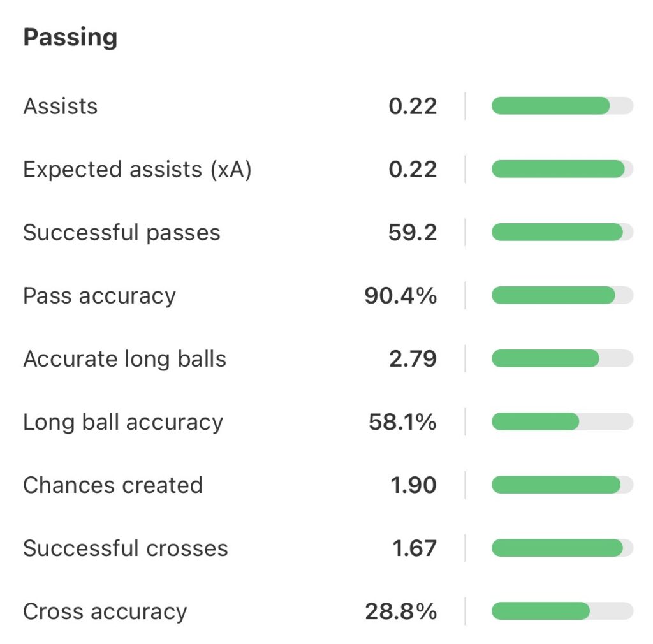The image size is (653, 644).
Task: Click the Successful passes green bar
Action: [x=557, y=232]
